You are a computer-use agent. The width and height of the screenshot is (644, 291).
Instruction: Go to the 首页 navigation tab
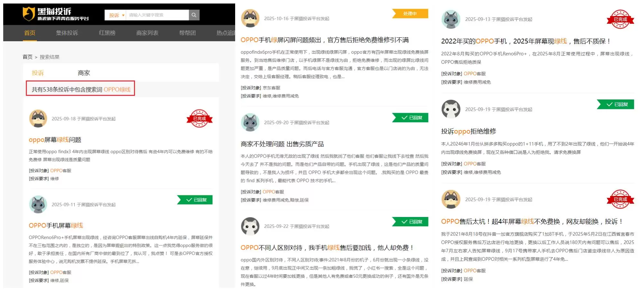pos(30,33)
